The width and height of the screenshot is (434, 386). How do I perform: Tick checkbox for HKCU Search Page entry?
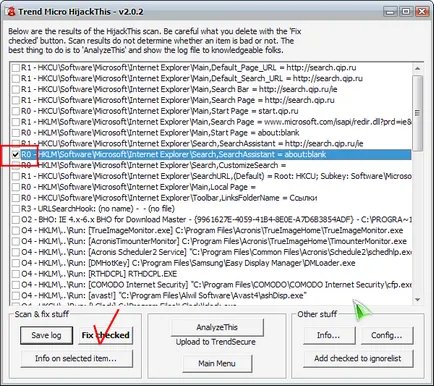click(16, 101)
